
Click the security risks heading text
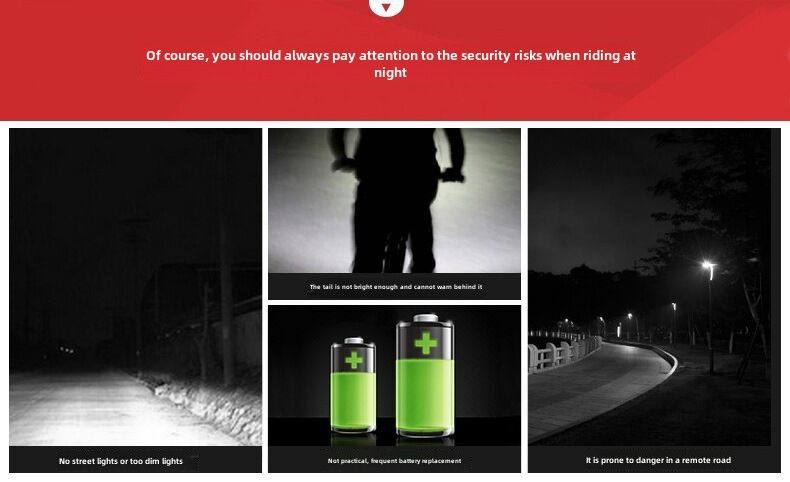tap(390, 63)
